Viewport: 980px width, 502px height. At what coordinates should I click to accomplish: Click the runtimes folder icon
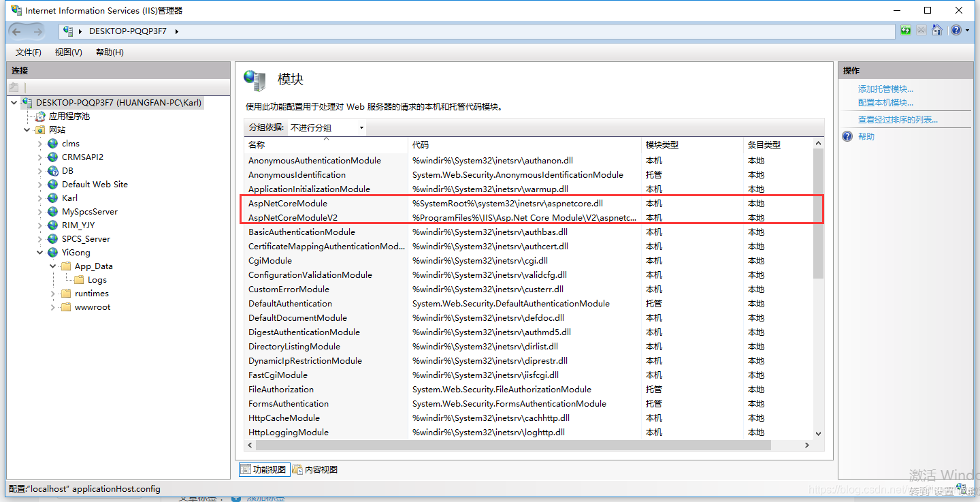[x=65, y=294]
